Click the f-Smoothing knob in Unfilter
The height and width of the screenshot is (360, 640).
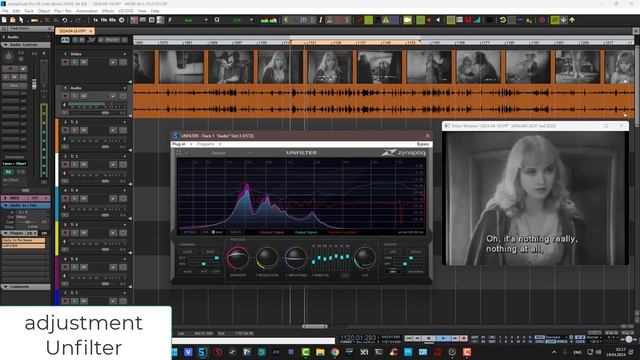[x=296, y=258]
